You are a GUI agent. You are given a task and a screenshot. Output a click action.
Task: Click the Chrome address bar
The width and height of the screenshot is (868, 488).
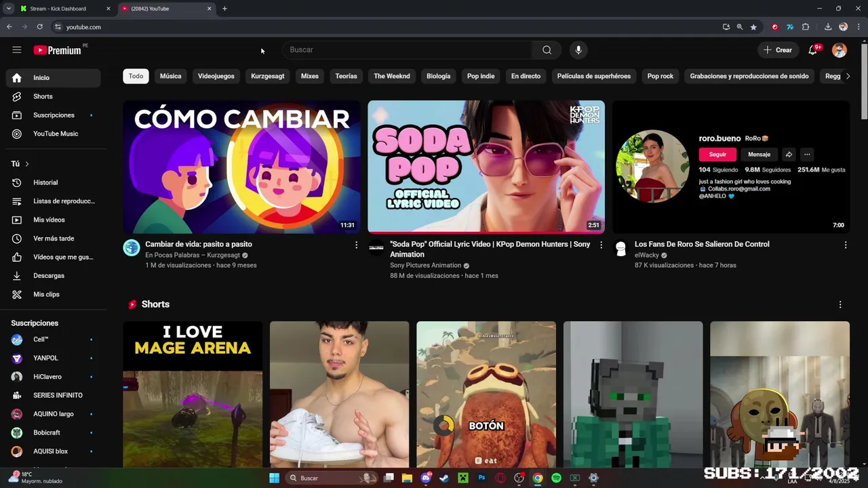[387, 27]
